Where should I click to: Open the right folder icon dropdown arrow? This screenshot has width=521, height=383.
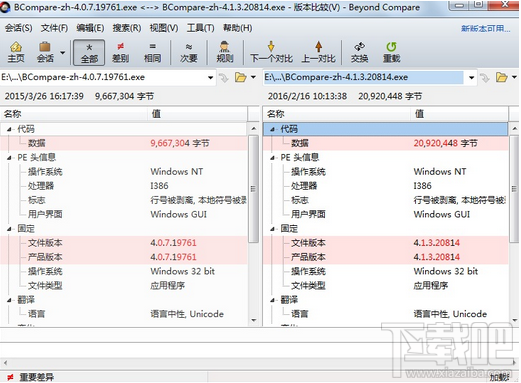tap(514, 77)
